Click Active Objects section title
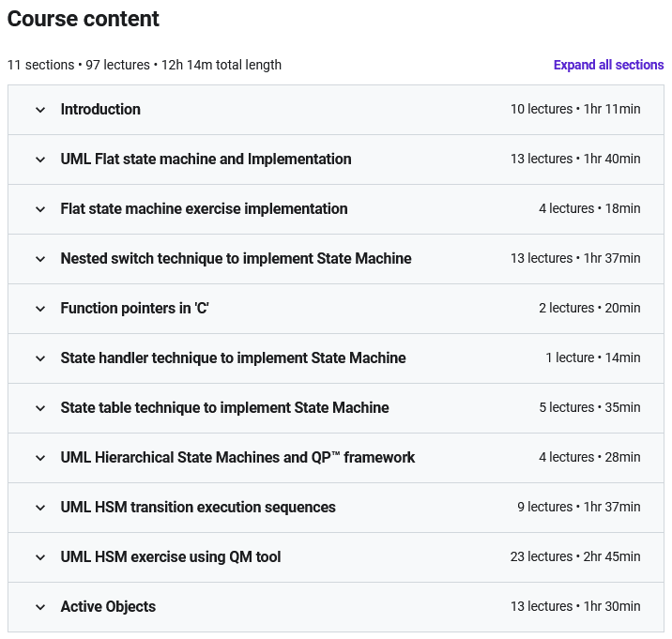 [108, 606]
